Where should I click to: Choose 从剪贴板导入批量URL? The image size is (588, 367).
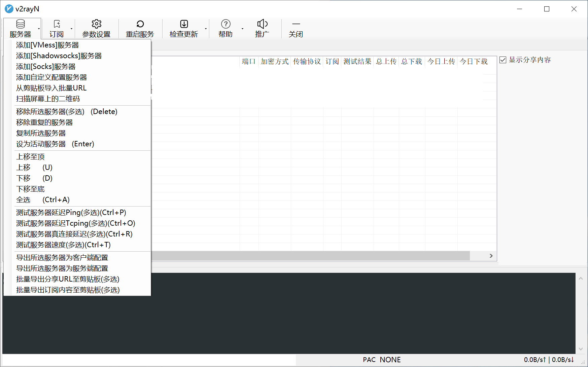pos(81,88)
